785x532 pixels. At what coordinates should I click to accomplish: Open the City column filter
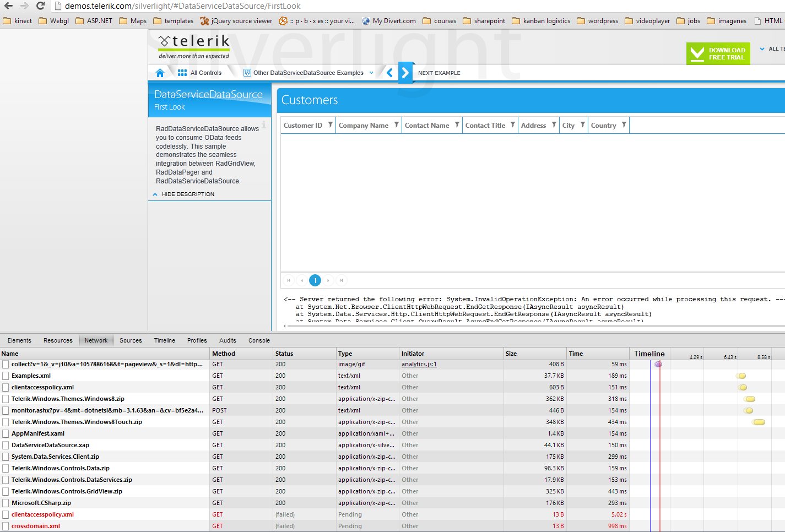(x=583, y=125)
